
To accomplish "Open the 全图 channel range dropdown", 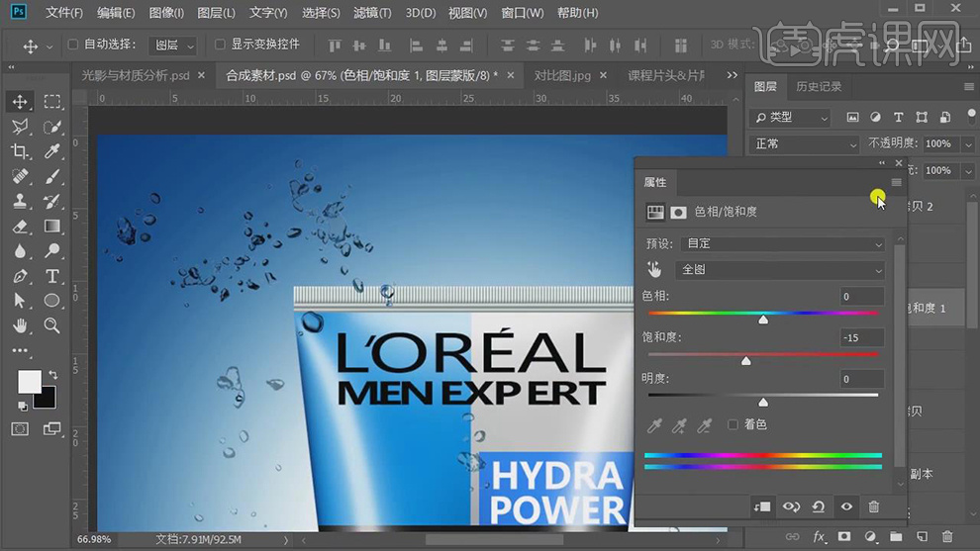I will coord(781,270).
